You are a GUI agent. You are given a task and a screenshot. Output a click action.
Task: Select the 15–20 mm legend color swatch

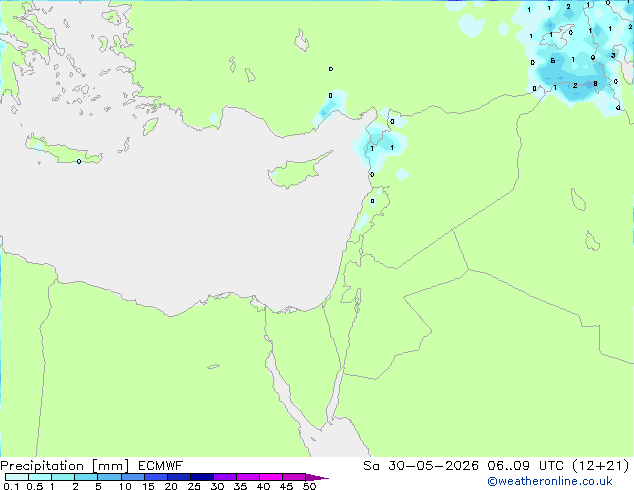(155, 477)
